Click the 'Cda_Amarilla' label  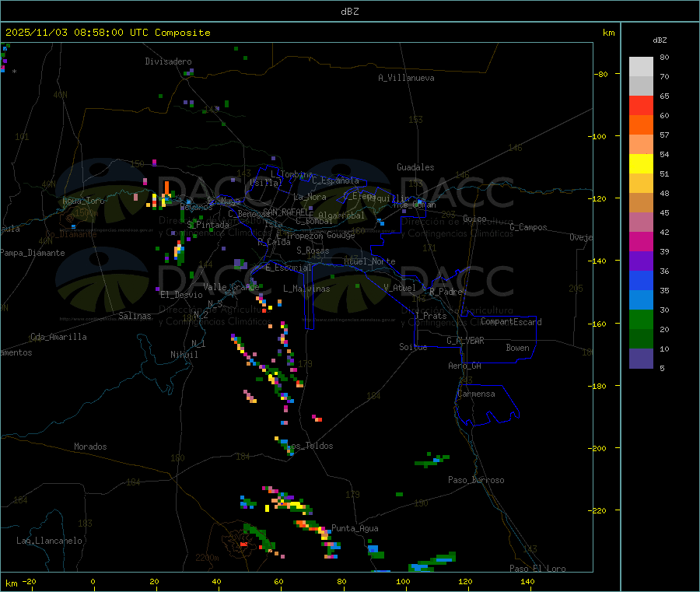pos(58,337)
